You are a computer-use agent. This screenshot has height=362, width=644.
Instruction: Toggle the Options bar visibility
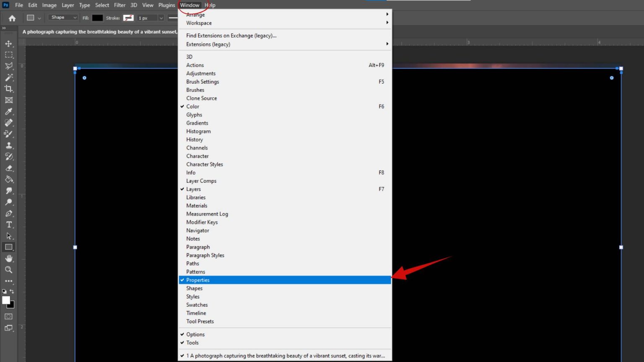195,334
